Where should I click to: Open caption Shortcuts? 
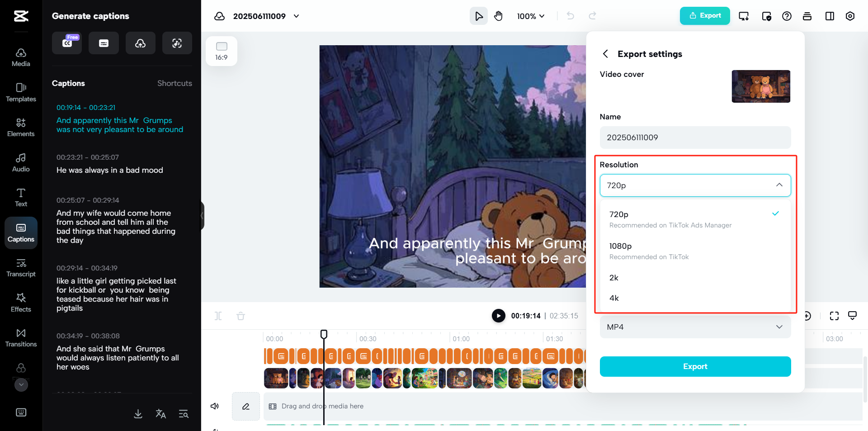(x=175, y=83)
